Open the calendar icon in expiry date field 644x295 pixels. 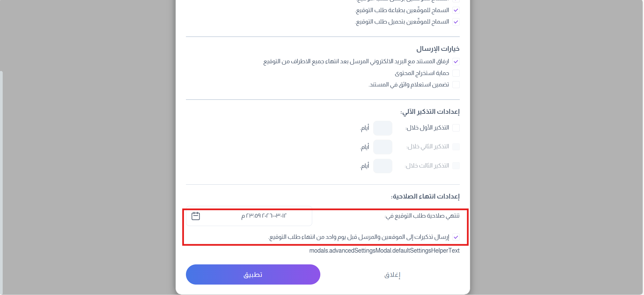tap(196, 216)
